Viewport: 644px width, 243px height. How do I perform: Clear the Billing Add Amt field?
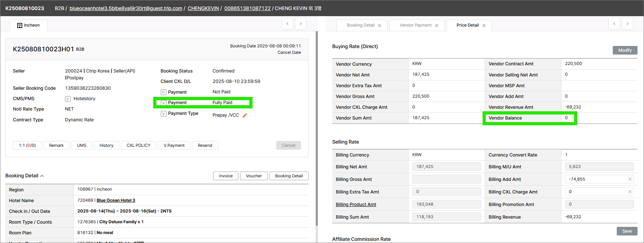pyautogui.click(x=630, y=179)
